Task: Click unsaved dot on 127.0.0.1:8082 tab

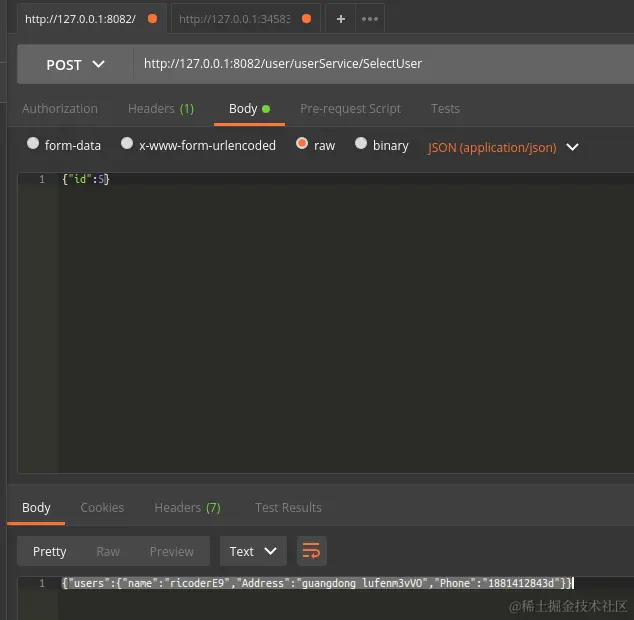Action: coord(152,19)
